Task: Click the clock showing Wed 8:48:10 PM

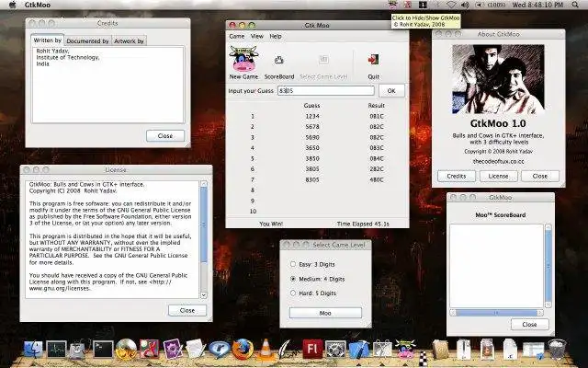Action: click(537, 5)
